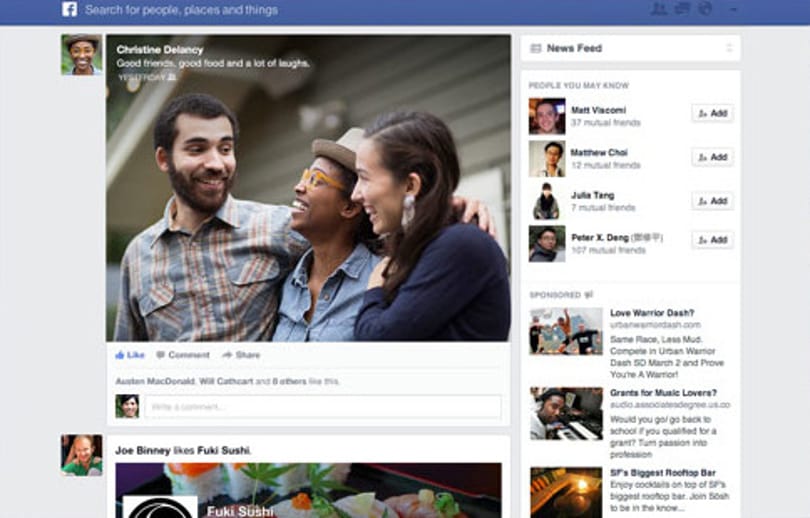Open the News Feed heading
The width and height of the screenshot is (810, 518).
click(574, 48)
